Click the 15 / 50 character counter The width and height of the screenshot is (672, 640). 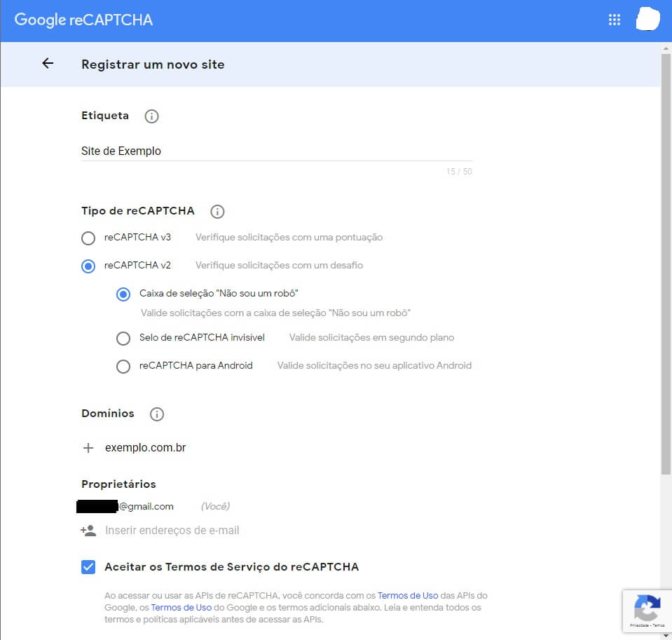(x=459, y=172)
